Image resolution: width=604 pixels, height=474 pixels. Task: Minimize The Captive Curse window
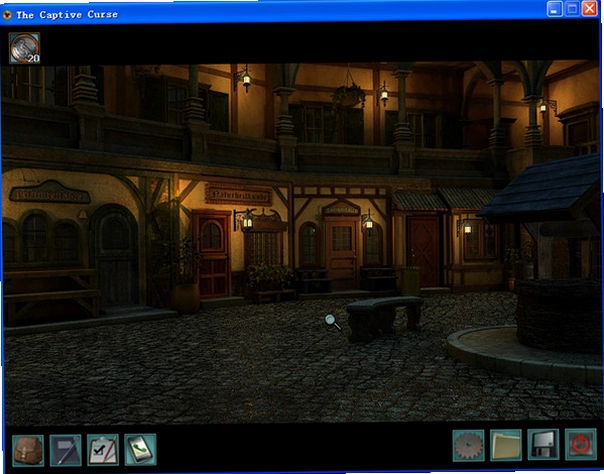(x=554, y=9)
